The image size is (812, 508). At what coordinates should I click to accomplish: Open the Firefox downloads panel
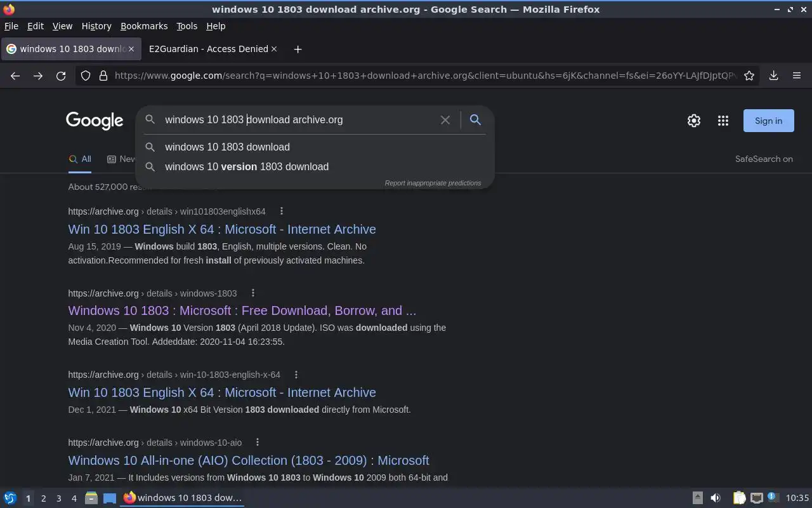coord(774,76)
